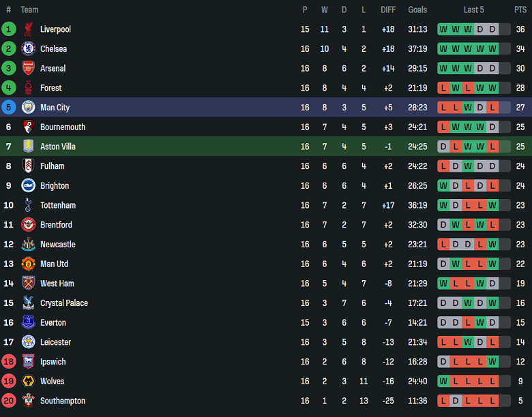Click the Tottenham club crest icon
Screen dimensions: 532x417
pos(28,205)
